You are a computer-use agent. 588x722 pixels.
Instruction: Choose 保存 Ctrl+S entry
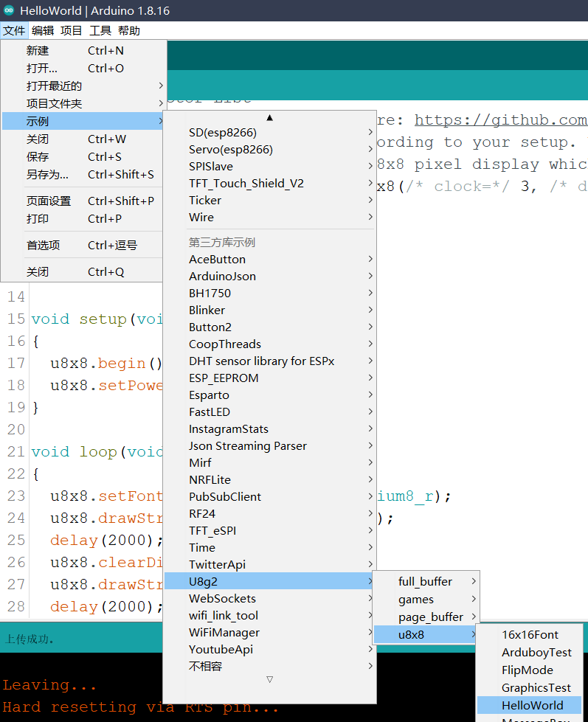[83, 156]
